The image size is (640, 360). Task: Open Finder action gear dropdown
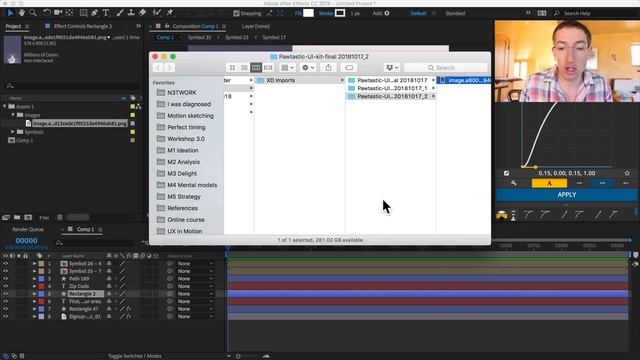click(308, 68)
